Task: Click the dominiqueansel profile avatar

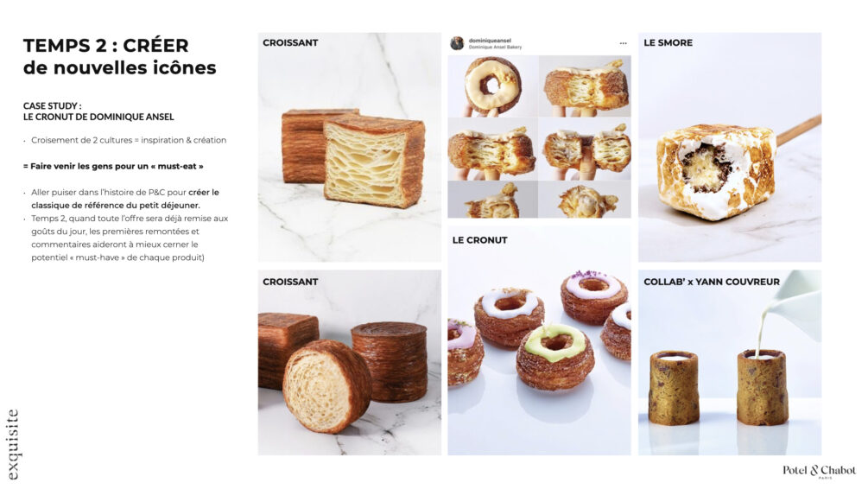Action: click(457, 43)
